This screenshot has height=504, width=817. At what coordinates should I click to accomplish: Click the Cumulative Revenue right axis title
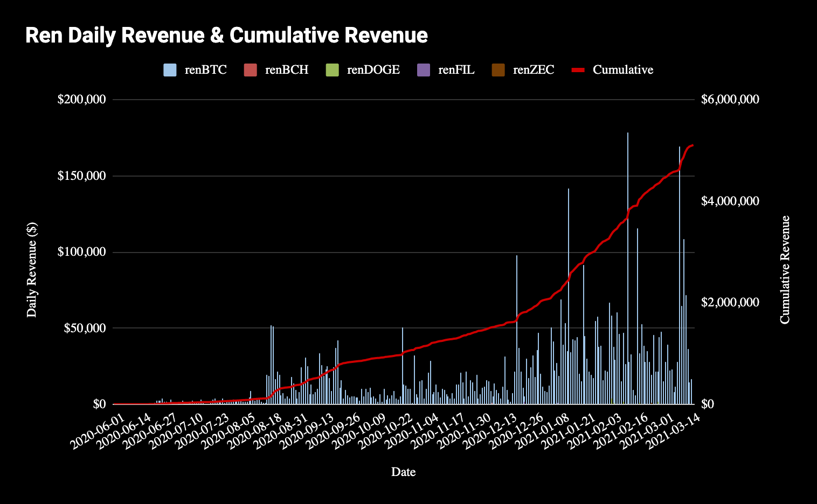(x=785, y=269)
